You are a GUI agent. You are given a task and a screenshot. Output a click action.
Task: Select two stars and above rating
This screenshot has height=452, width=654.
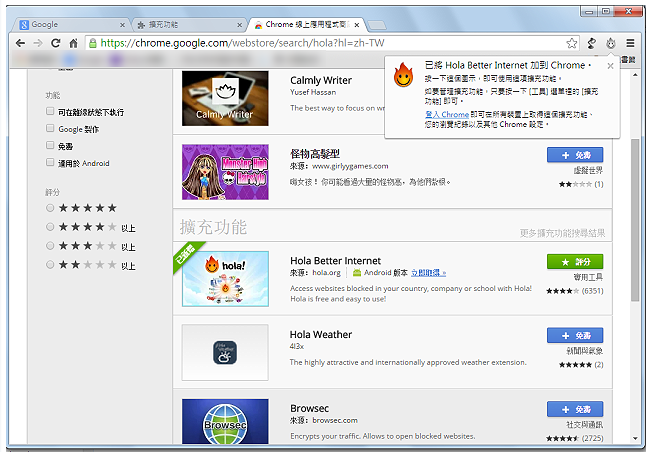pos(50,265)
